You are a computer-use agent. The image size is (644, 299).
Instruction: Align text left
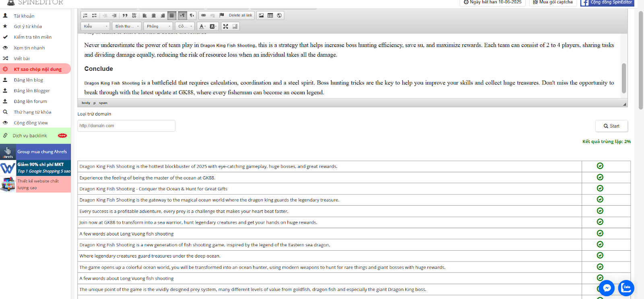[144, 15]
